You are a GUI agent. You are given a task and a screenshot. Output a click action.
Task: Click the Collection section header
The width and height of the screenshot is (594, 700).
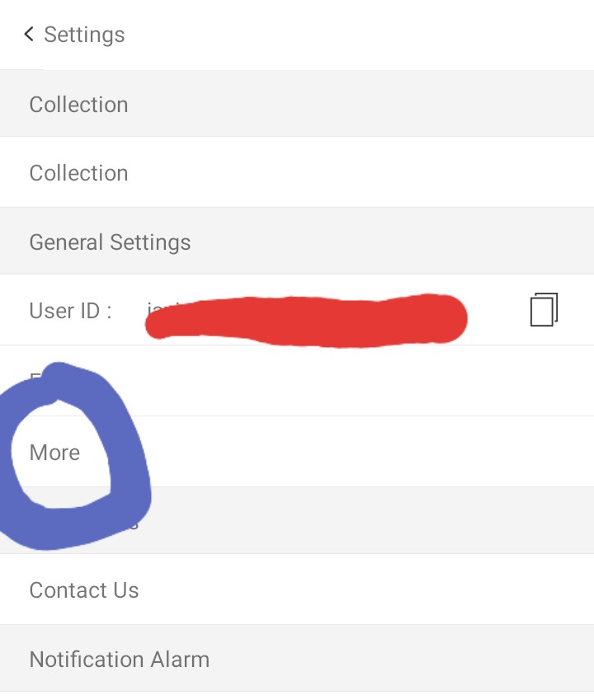tap(78, 105)
